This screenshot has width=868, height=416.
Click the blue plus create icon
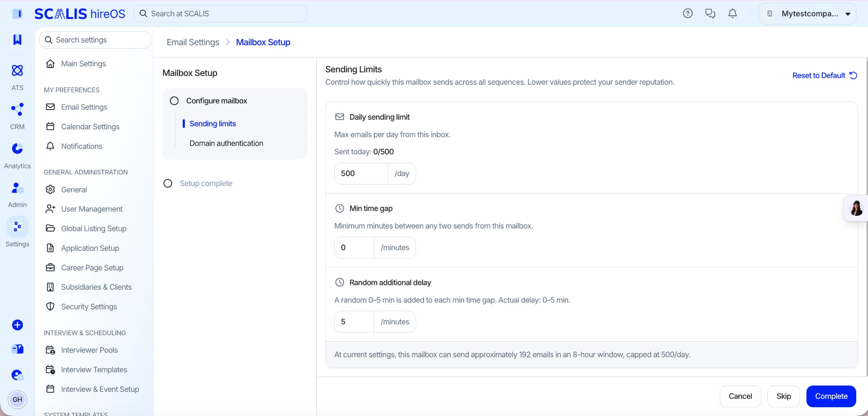[17, 325]
